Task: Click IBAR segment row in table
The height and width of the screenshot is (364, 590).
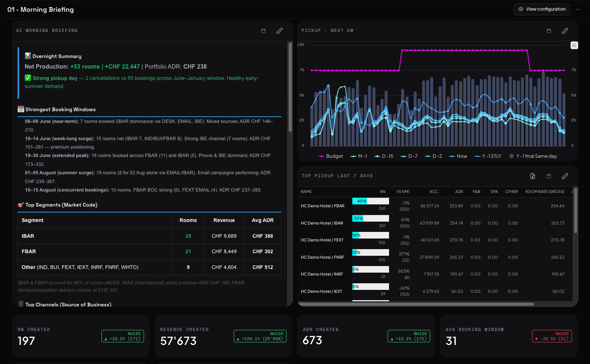Action: click(150, 236)
